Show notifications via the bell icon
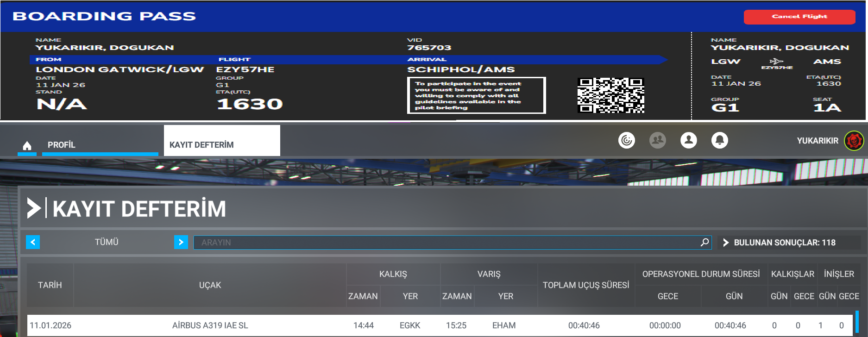The image size is (868, 337). click(x=720, y=140)
